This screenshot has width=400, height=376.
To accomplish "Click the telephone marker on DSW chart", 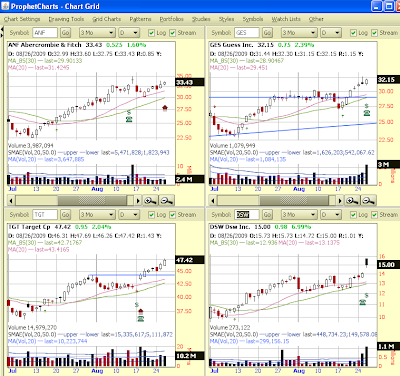I will 363,302.
